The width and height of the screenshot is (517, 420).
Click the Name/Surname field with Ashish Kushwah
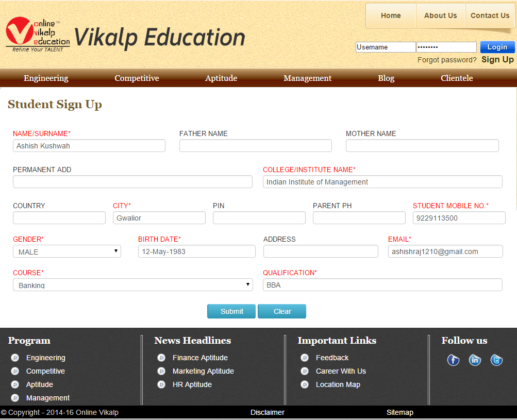pos(89,146)
